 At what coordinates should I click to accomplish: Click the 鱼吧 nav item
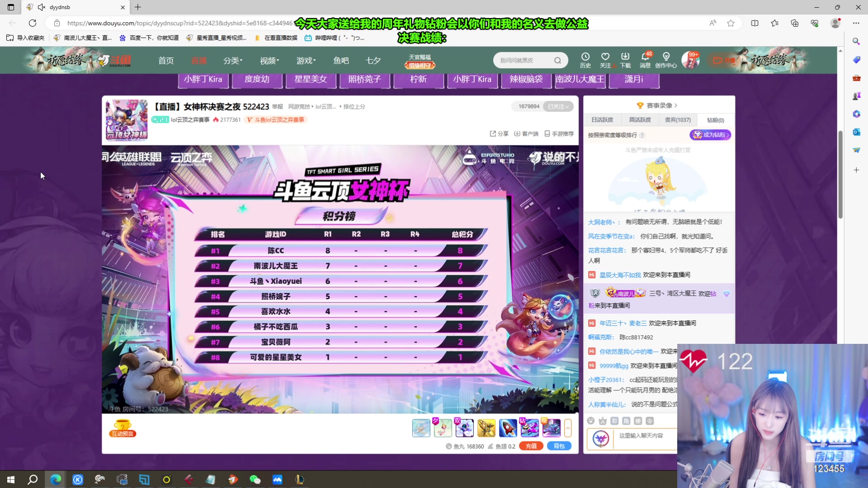tap(341, 61)
